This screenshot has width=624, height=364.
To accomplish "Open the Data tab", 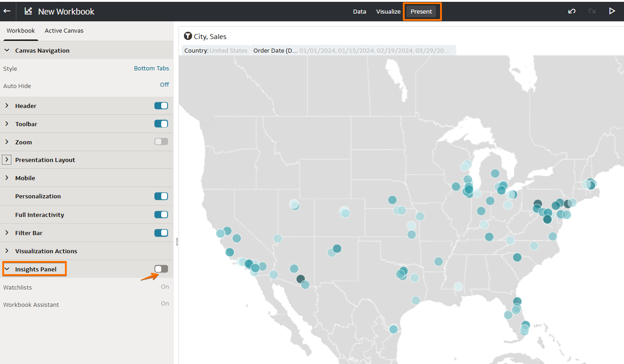I will (x=359, y=12).
